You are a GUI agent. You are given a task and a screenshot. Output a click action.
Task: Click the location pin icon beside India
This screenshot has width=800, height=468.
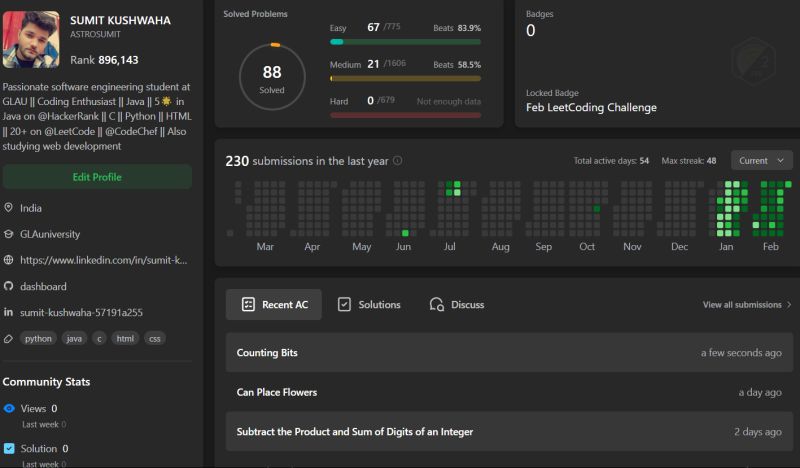pyautogui.click(x=8, y=207)
